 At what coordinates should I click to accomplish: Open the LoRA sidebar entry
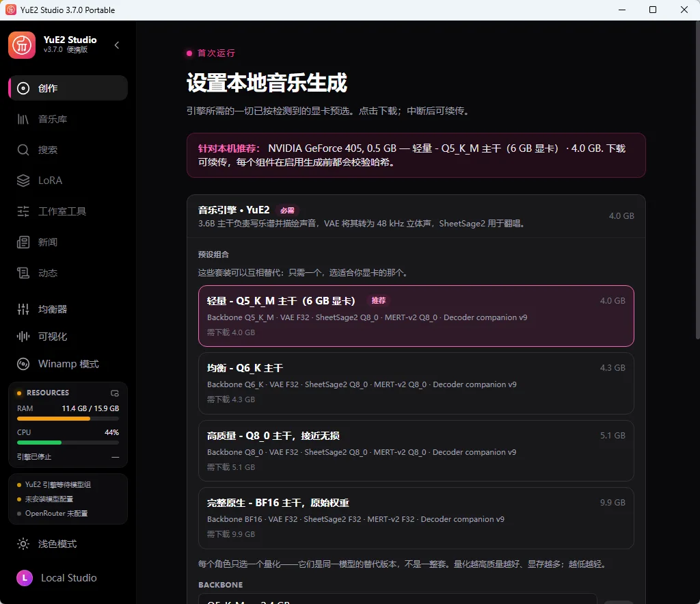(x=68, y=181)
